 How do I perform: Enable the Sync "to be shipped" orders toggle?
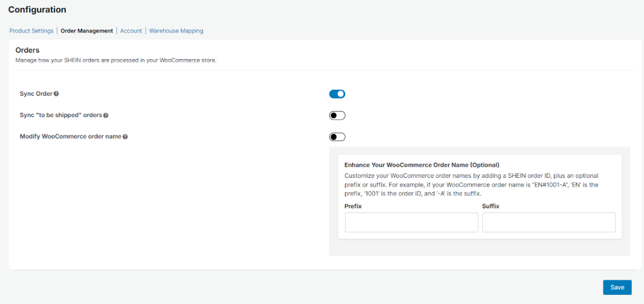click(x=337, y=116)
